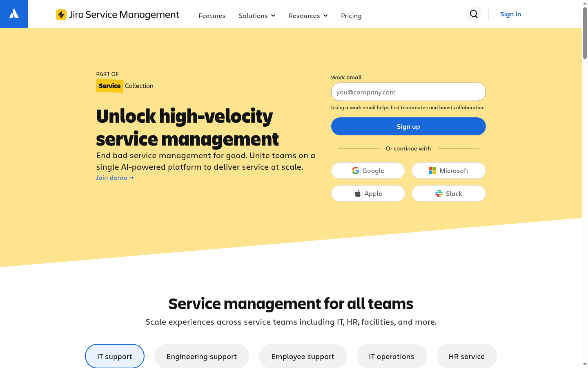Select the Engineering support tab
The width and height of the screenshot is (588, 368).
202,356
